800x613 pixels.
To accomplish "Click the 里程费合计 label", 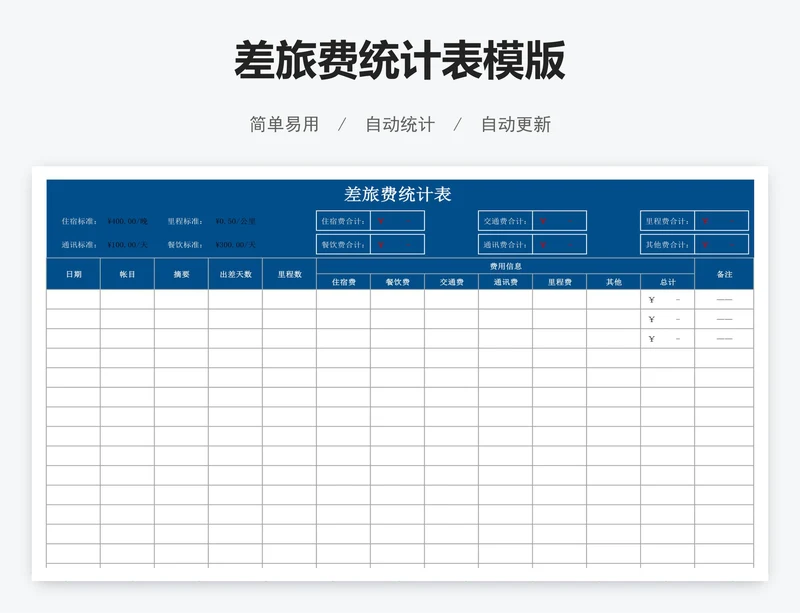I will click(667, 221).
